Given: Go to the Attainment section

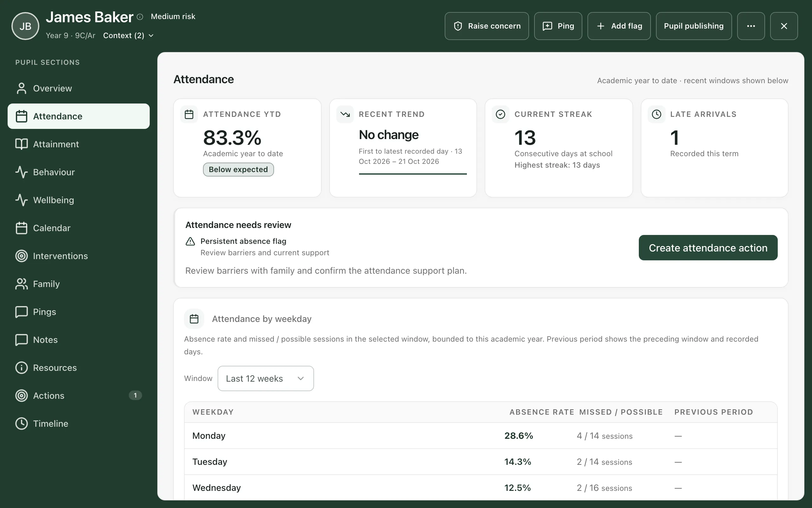Looking at the screenshot, I should (x=79, y=144).
